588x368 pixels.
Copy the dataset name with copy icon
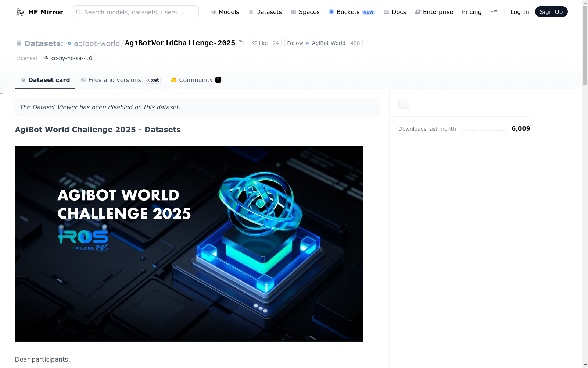click(x=241, y=43)
